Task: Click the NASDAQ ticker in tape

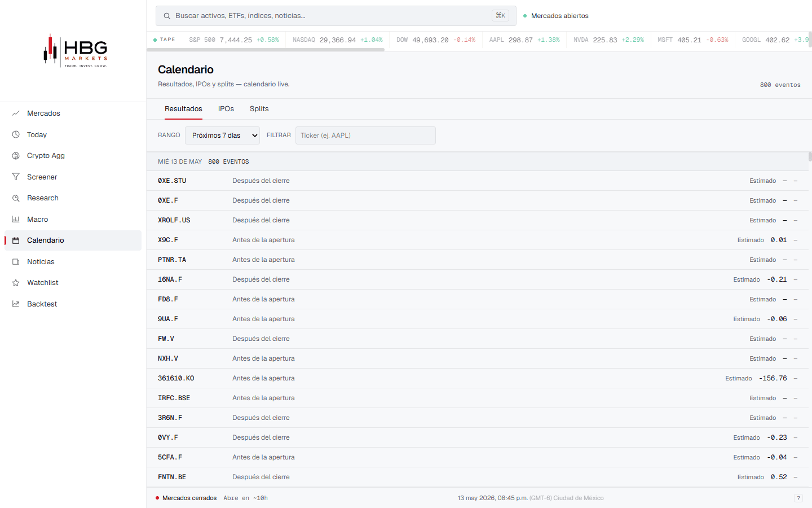Action: point(338,40)
